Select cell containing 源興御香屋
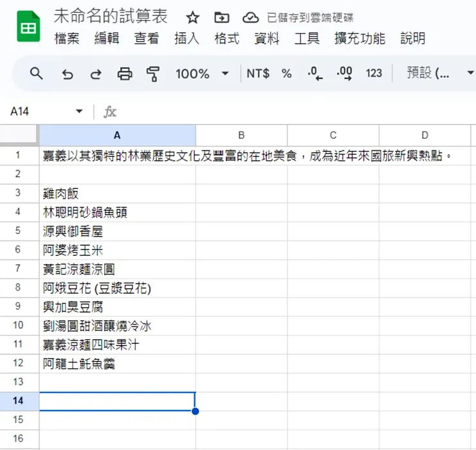 118,231
